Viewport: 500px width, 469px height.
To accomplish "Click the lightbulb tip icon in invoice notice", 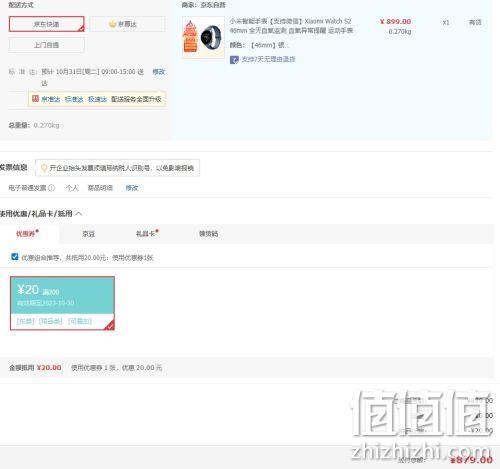I will click(x=44, y=168).
